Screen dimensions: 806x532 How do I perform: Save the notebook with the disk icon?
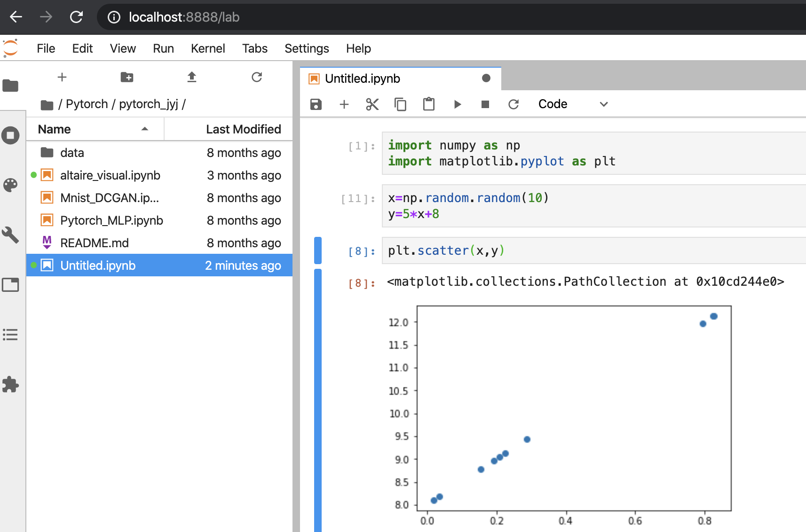[x=316, y=104]
